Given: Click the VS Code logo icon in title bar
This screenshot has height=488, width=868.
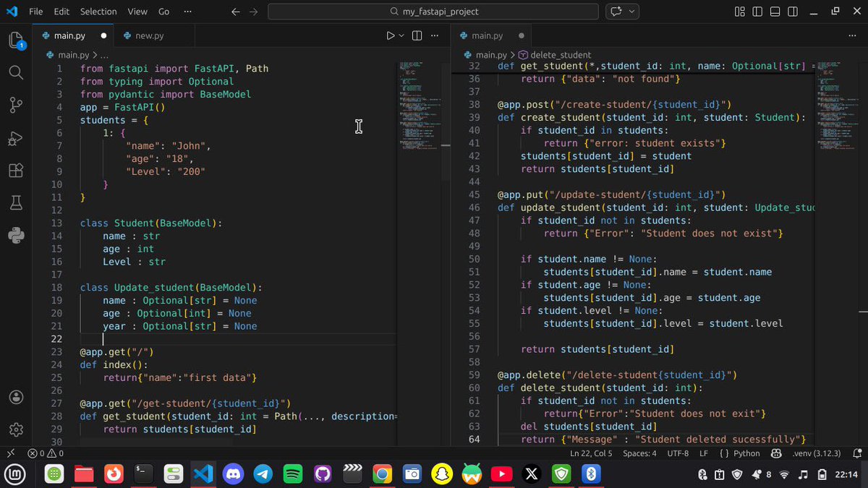Looking at the screenshot, I should point(11,12).
